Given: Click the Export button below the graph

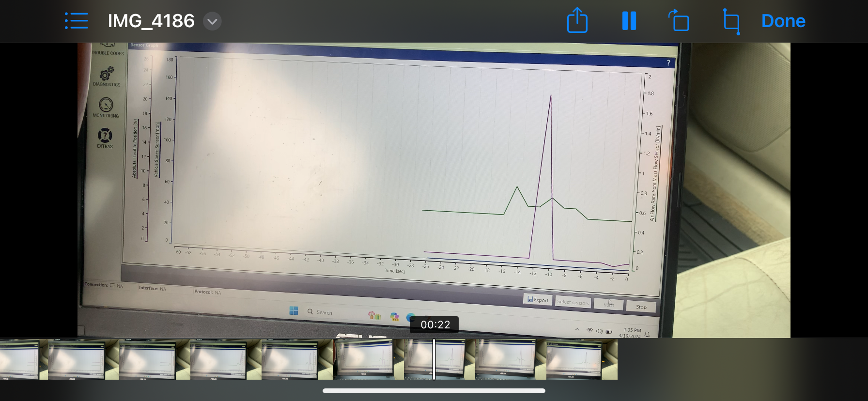Looking at the screenshot, I should (x=538, y=300).
